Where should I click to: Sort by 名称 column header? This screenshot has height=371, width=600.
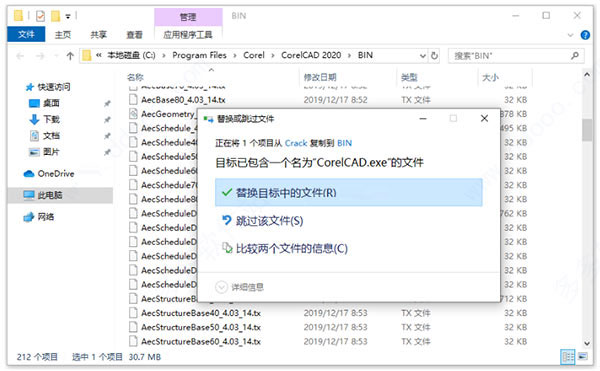click(x=135, y=77)
